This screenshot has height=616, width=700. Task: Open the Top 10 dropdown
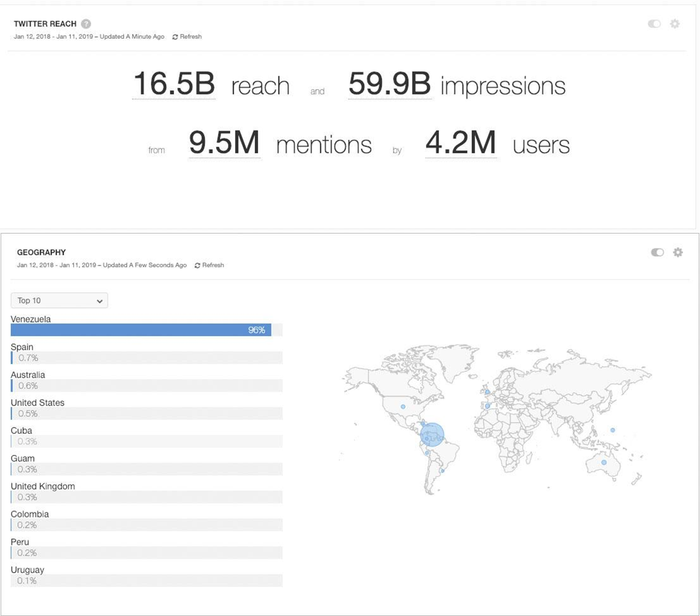point(59,300)
